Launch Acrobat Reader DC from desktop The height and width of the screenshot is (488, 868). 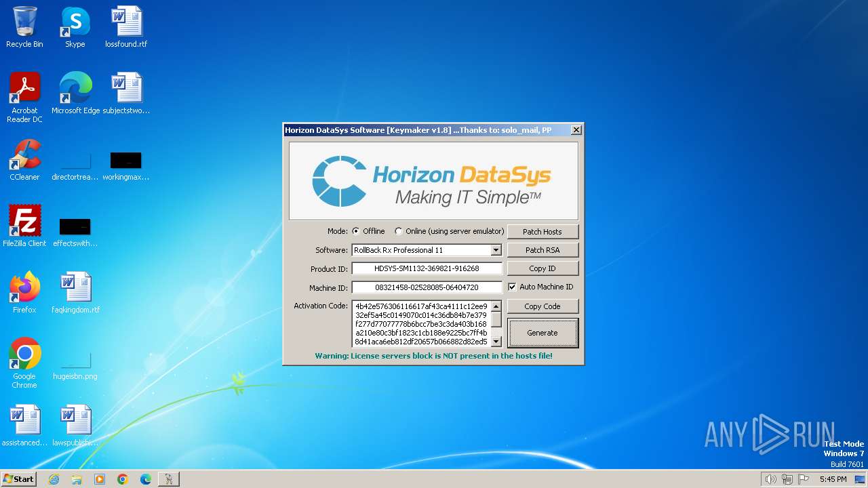[x=24, y=97]
